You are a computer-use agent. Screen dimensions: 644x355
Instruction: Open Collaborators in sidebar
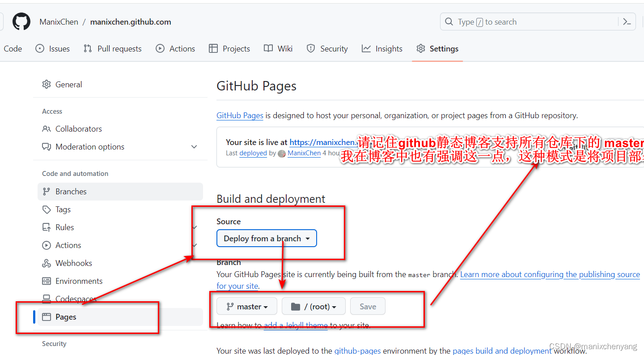tap(120, 129)
